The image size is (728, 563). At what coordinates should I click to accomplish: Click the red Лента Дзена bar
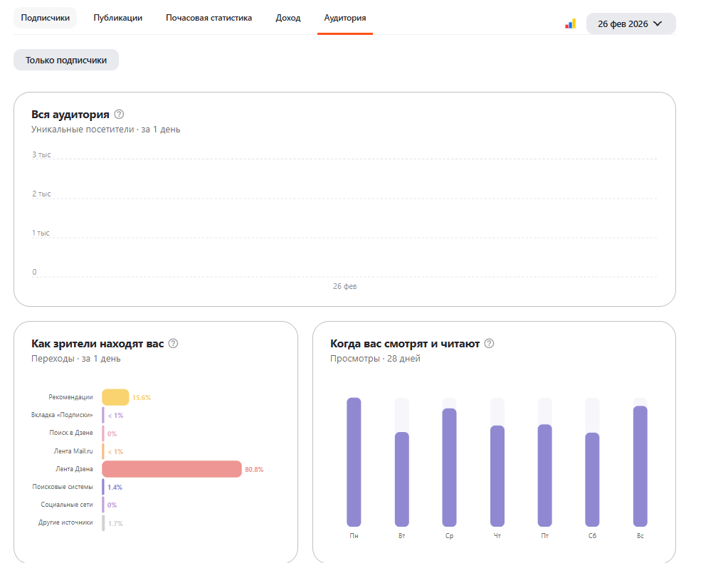172,469
